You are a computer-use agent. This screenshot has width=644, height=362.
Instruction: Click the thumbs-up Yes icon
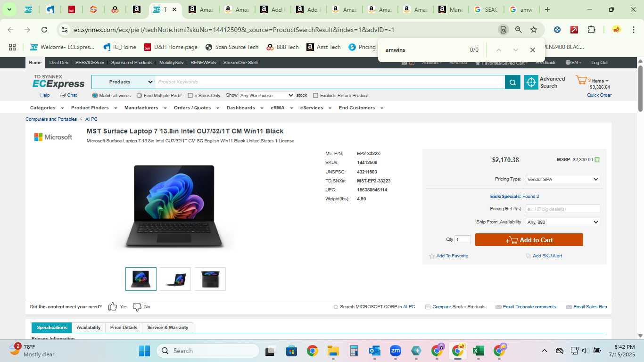[112, 307]
